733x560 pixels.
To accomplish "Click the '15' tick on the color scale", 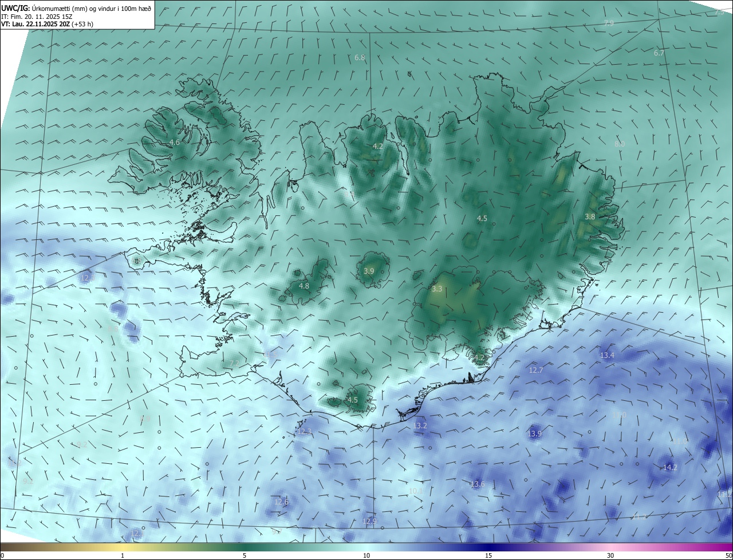I will [488, 555].
